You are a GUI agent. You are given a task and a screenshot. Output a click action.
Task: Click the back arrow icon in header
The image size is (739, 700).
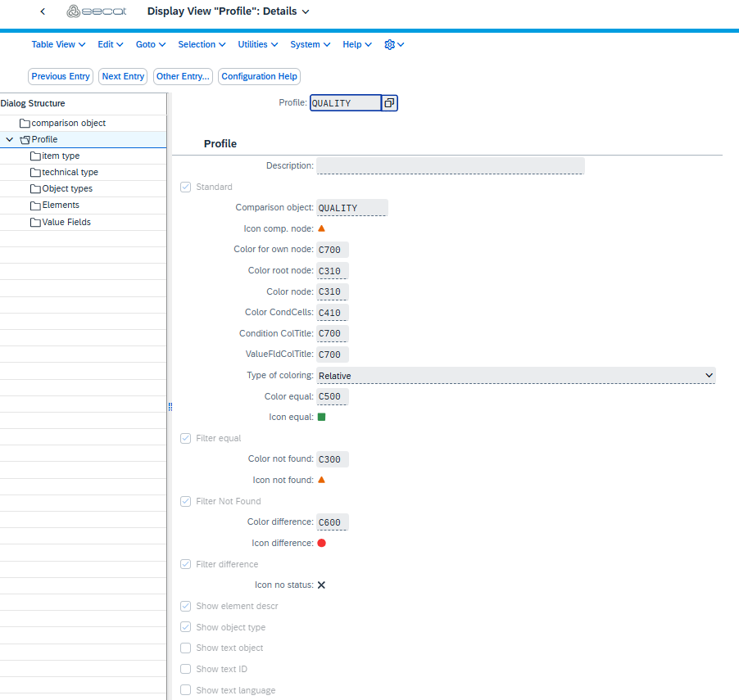coord(43,11)
